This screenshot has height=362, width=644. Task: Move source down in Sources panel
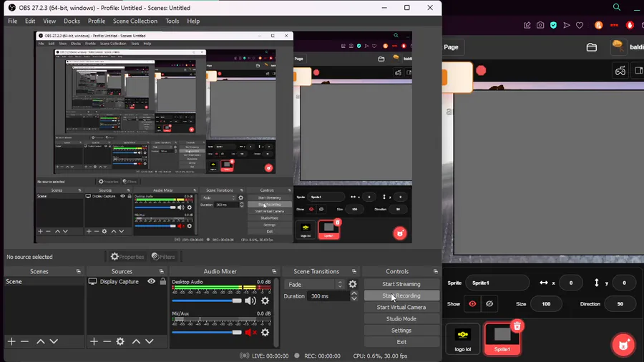(x=150, y=341)
